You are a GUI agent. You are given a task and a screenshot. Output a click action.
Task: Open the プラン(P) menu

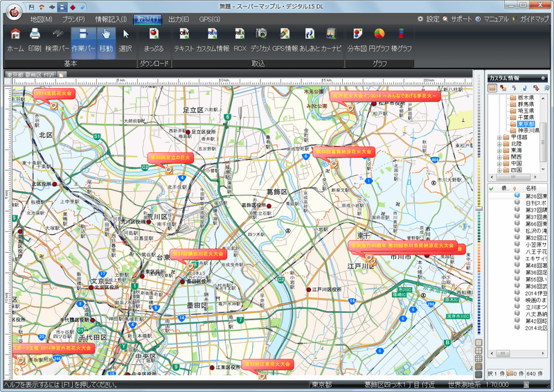coord(73,19)
